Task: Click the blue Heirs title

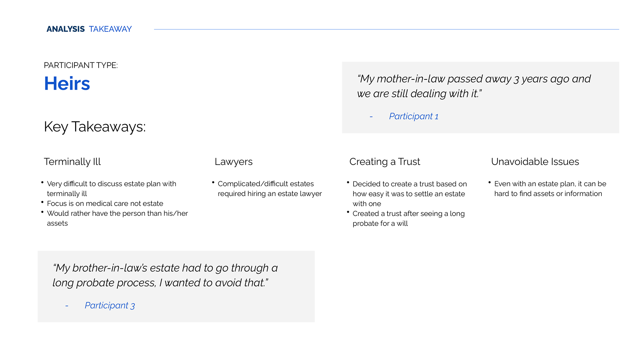Action: (67, 83)
